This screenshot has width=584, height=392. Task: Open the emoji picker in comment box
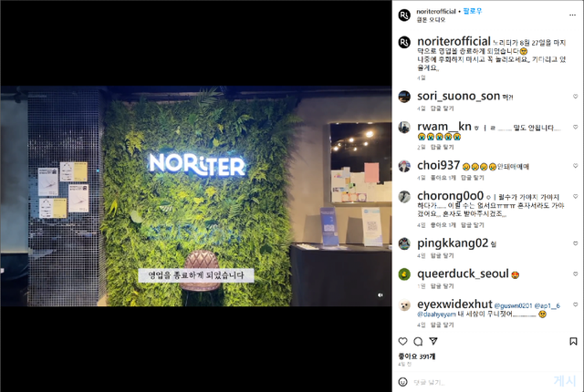click(x=402, y=382)
